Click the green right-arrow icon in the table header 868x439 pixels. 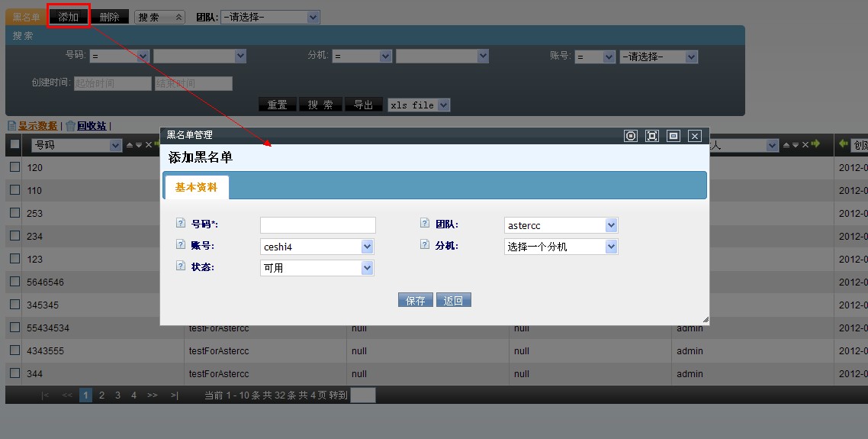(815, 144)
